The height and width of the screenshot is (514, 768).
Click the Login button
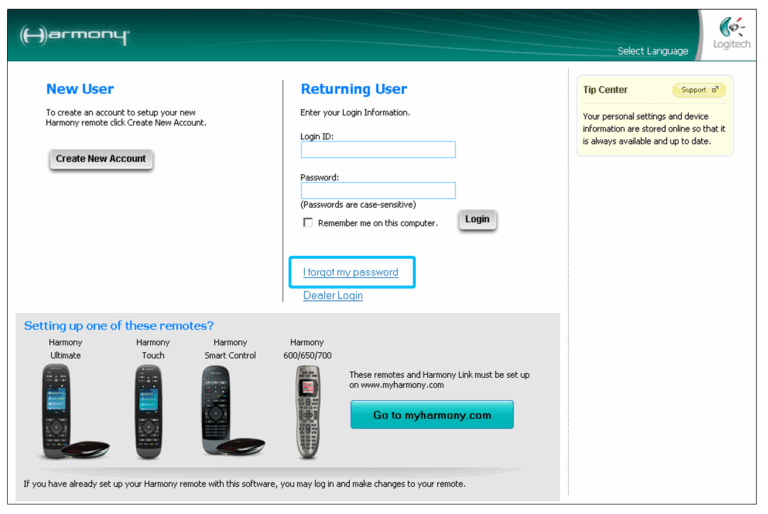pos(477,219)
